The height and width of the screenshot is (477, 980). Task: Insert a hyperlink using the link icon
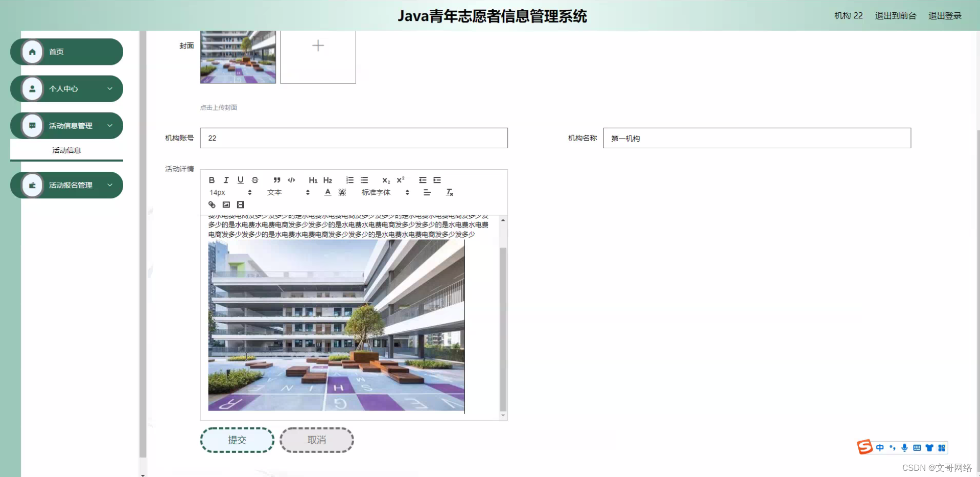212,205
